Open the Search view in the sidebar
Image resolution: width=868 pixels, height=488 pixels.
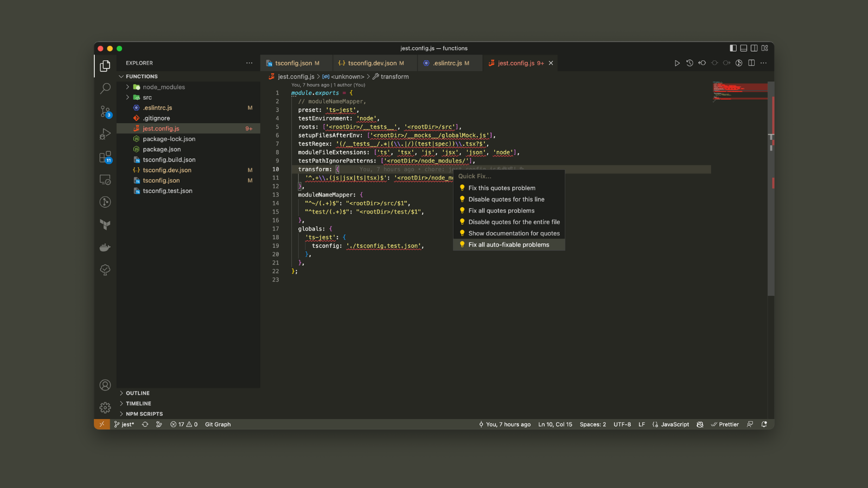105,88
